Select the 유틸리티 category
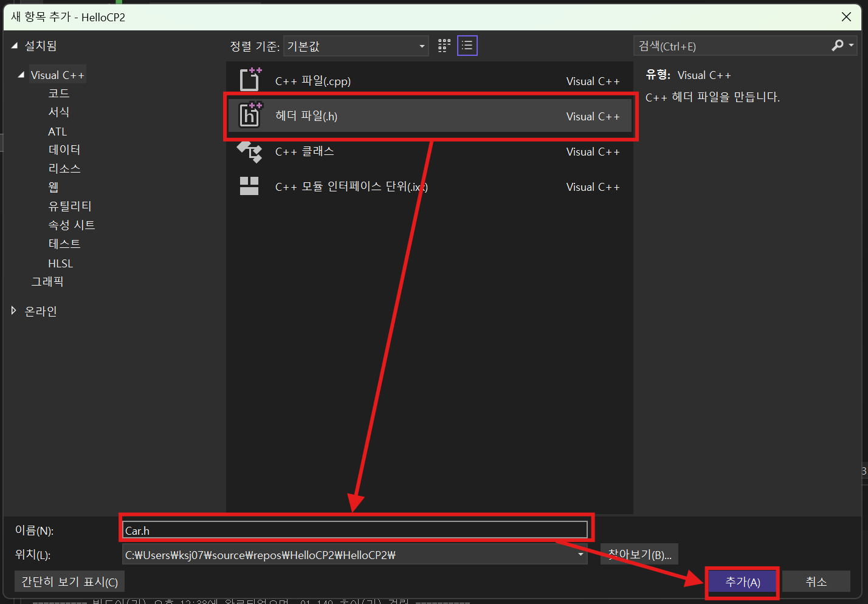The width and height of the screenshot is (868, 604). (70, 206)
